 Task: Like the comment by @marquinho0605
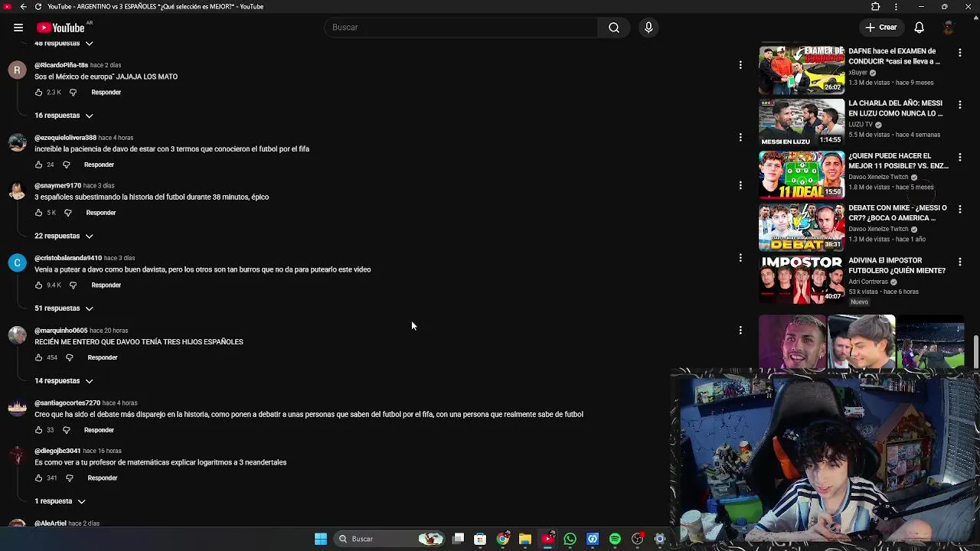(x=39, y=357)
